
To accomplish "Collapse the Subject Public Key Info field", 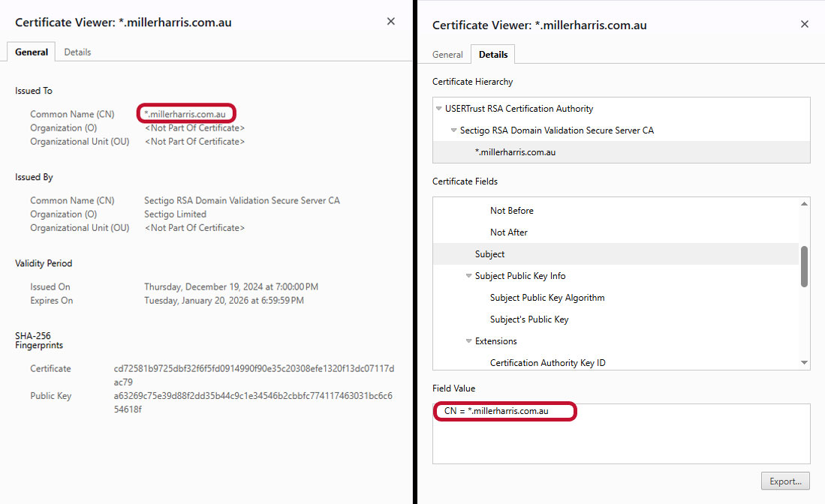I will point(468,276).
